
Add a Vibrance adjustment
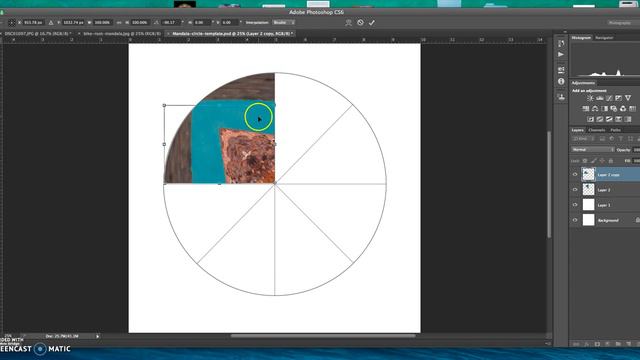tap(628, 98)
